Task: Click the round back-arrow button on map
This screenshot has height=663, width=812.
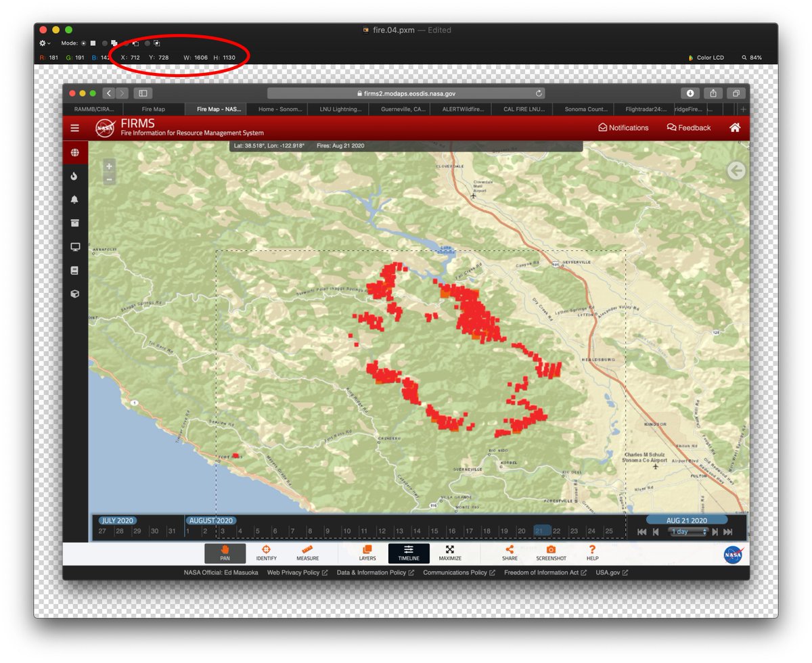Action: (x=736, y=170)
